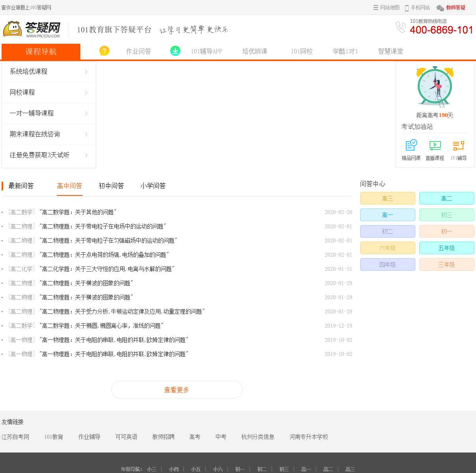
Task: Open the 精品网课 icon
Action: pos(411,145)
